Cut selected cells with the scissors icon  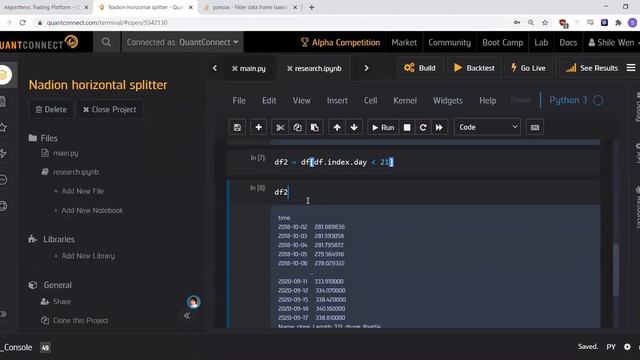pos(280,127)
